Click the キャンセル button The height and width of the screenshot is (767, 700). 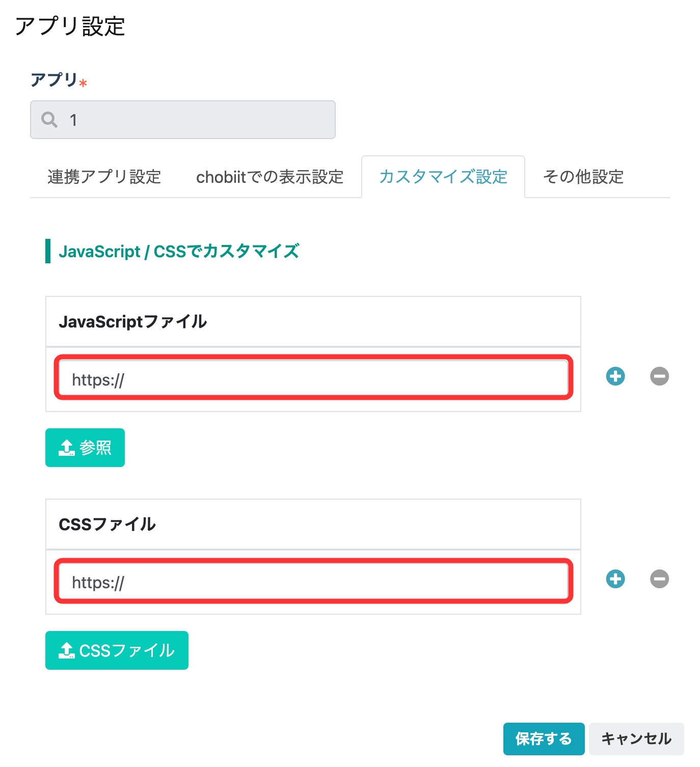point(636,739)
